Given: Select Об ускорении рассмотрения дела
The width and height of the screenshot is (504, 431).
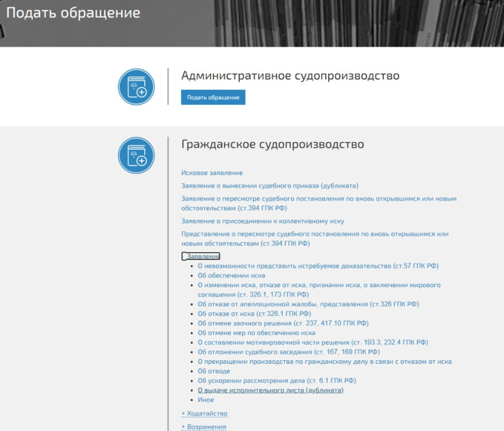Looking at the screenshot, I should [277, 380].
